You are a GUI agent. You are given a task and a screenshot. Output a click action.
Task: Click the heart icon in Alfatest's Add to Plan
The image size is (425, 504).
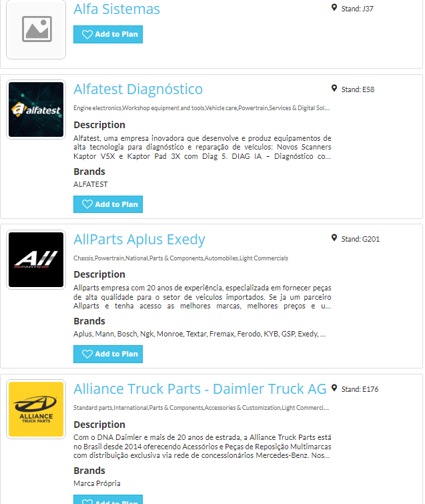tap(87, 204)
